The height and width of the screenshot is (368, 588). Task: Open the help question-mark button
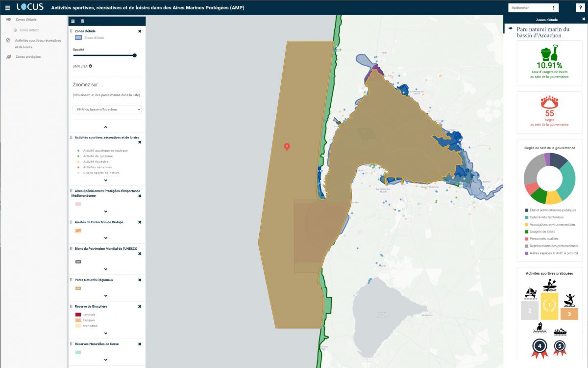click(x=580, y=7)
